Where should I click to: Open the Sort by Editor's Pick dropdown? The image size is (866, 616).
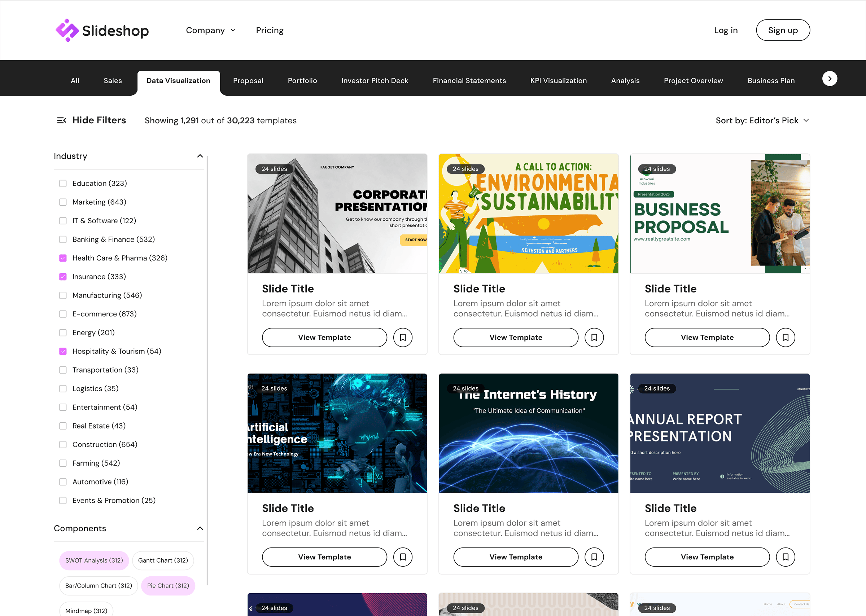(762, 120)
